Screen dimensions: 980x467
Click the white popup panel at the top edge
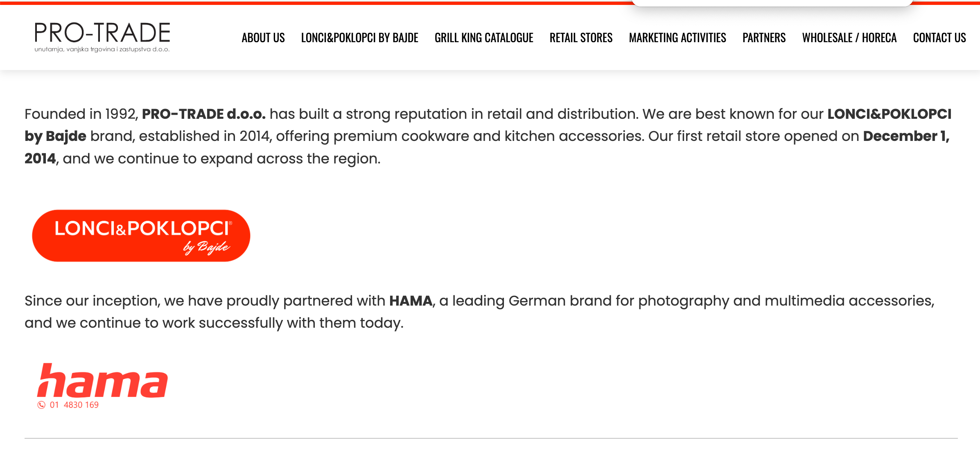772,3
